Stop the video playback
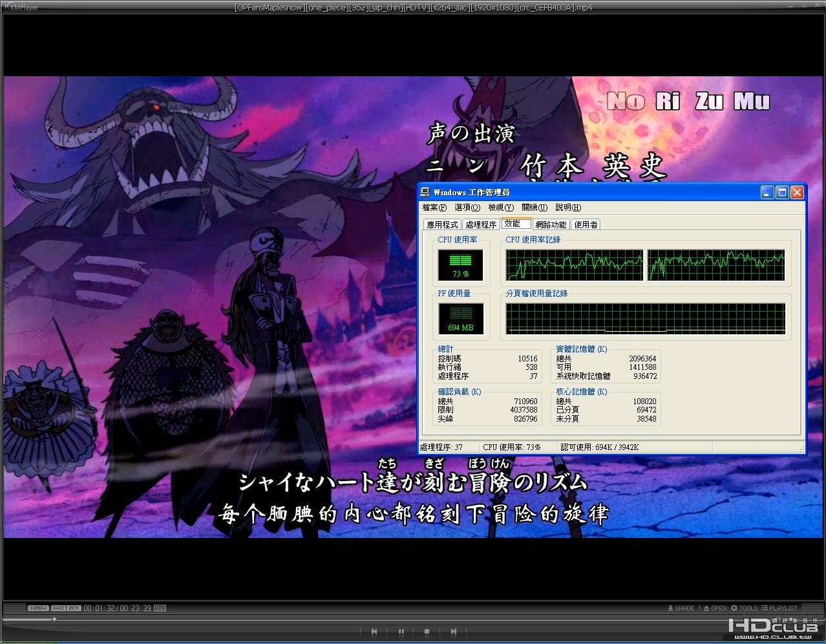 click(x=427, y=631)
